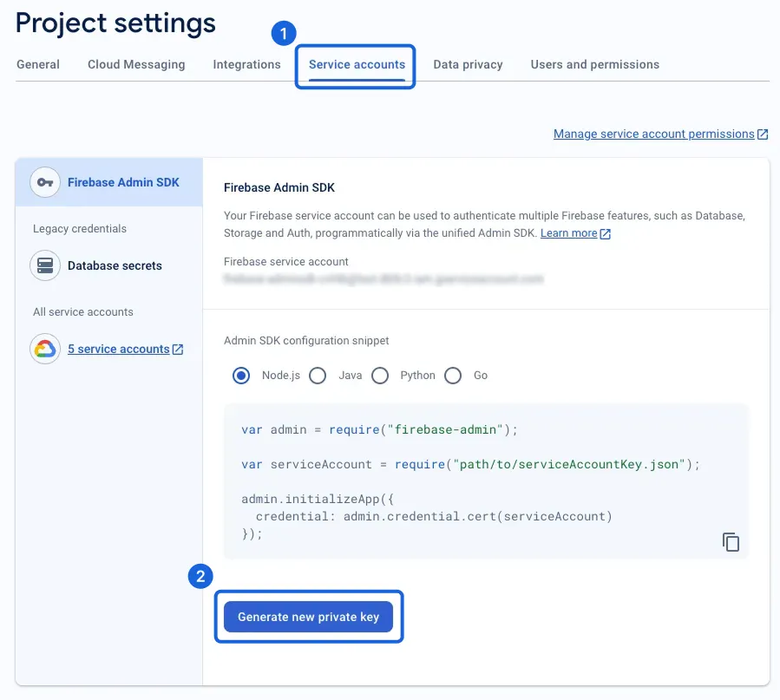Select the Go radio button
This screenshot has height=700, width=780.
[x=453, y=376]
